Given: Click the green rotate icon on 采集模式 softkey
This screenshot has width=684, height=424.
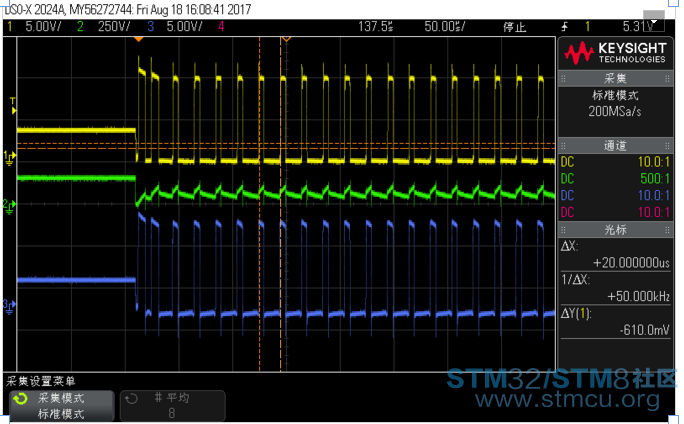Looking at the screenshot, I should pyautogui.click(x=20, y=399).
